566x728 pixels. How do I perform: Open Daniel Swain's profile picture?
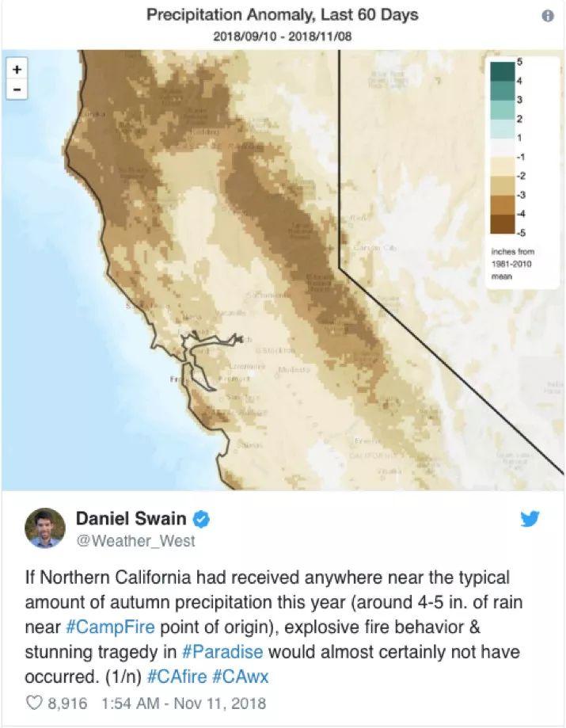pyautogui.click(x=45, y=528)
